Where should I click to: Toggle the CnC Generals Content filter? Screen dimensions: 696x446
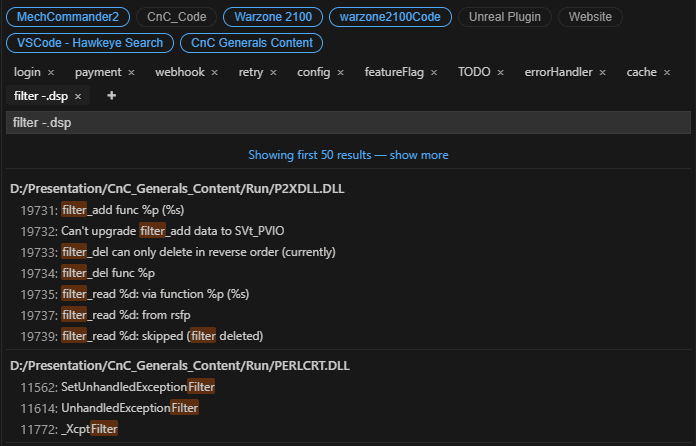[x=252, y=43]
